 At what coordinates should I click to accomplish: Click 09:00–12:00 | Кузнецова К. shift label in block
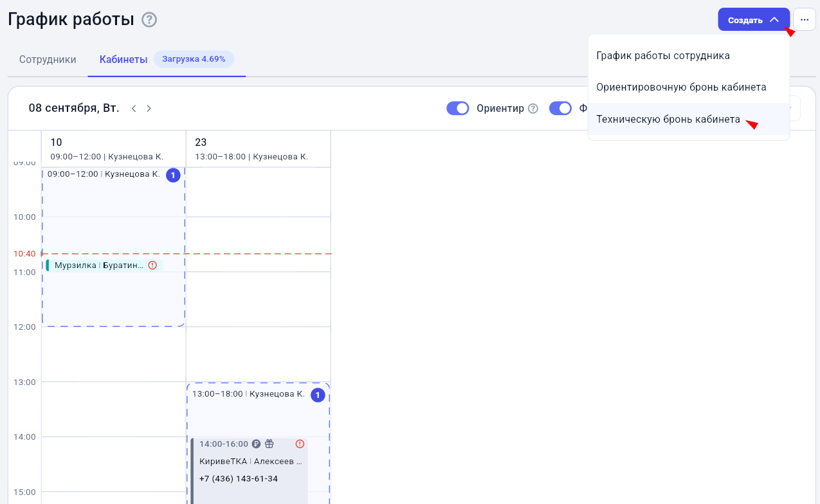104,174
